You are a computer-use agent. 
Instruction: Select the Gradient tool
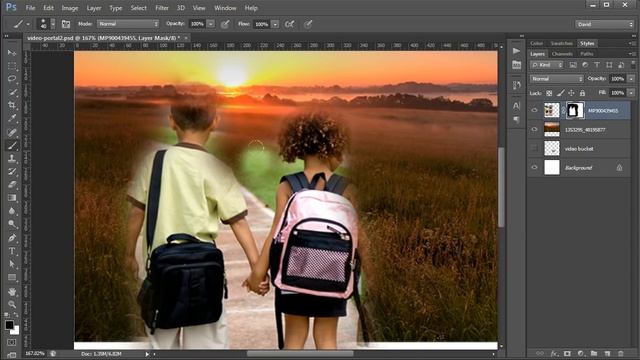(12, 198)
